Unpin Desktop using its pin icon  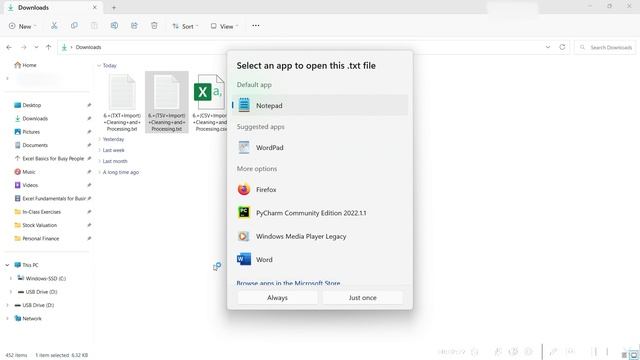[x=89, y=105]
